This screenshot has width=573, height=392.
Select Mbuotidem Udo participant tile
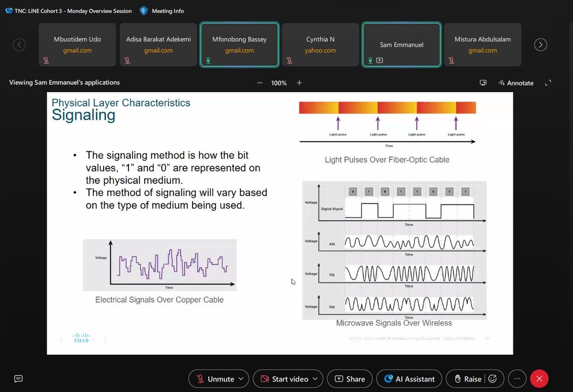point(77,44)
